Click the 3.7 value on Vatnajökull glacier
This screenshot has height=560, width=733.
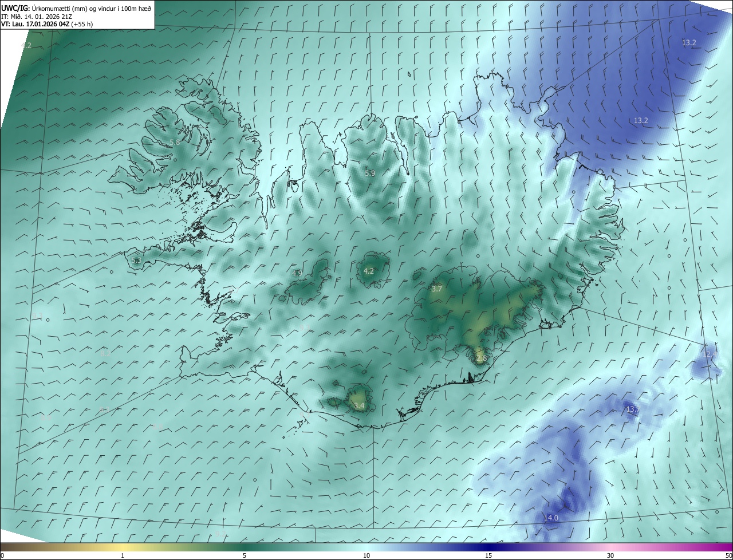tap(436, 289)
